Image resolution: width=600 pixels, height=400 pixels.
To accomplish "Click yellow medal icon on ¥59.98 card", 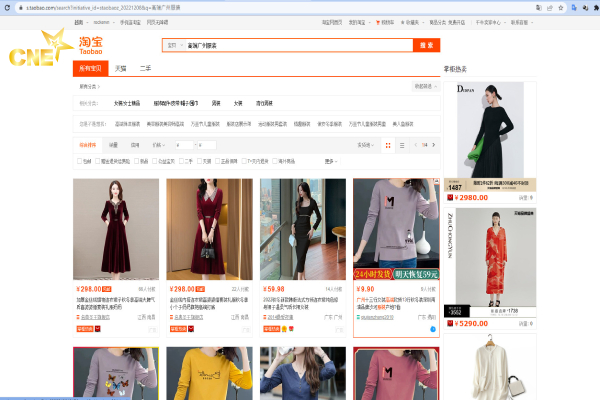I will pyautogui.click(x=284, y=329).
